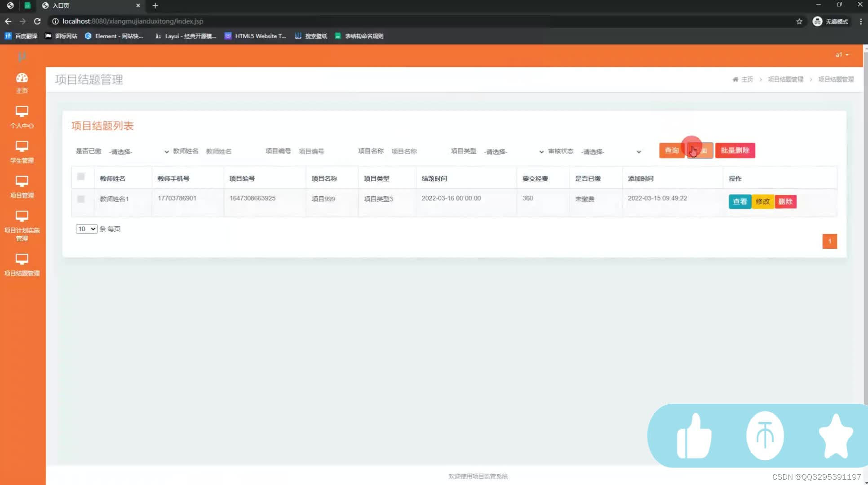View site information icon in address bar

click(55, 21)
